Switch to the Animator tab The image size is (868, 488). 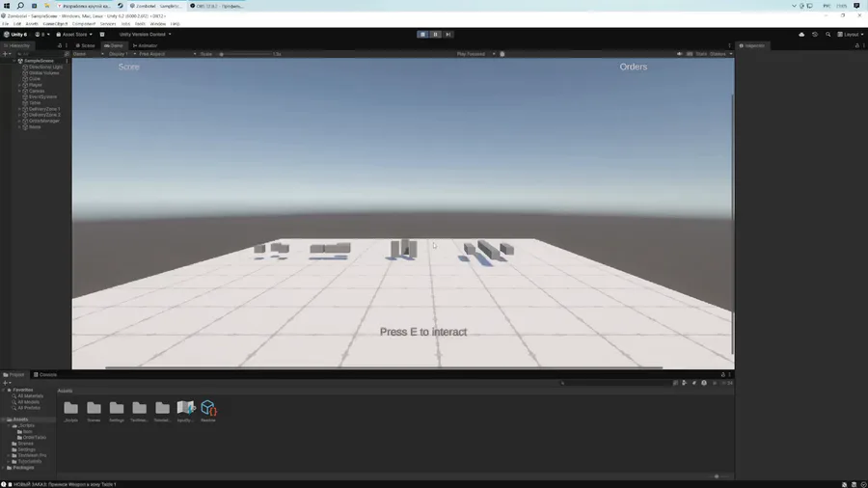click(x=145, y=46)
